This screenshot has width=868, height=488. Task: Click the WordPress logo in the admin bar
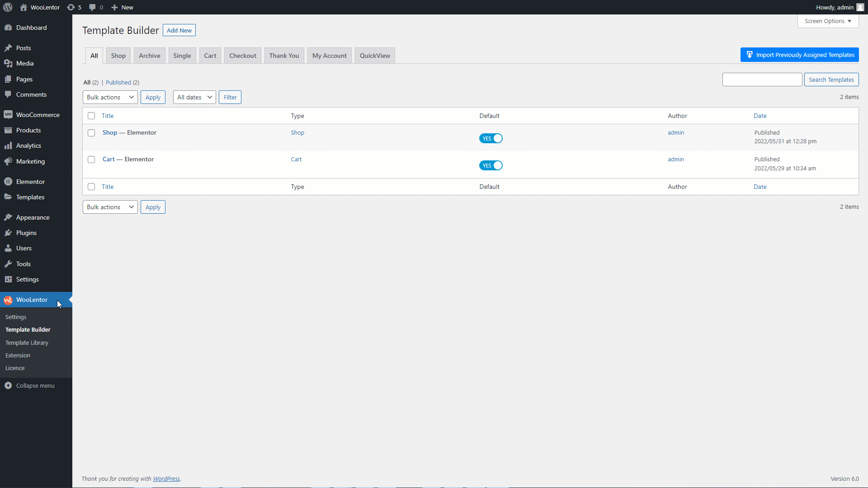click(x=7, y=7)
